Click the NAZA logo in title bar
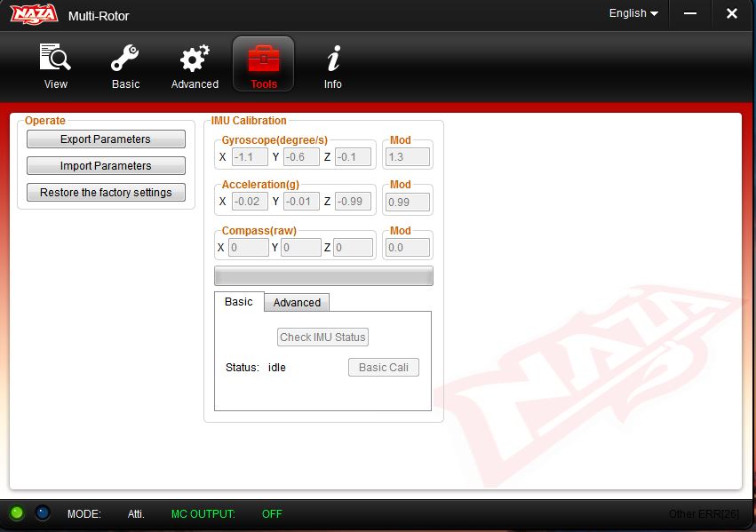The image size is (756, 532). pyautogui.click(x=34, y=14)
